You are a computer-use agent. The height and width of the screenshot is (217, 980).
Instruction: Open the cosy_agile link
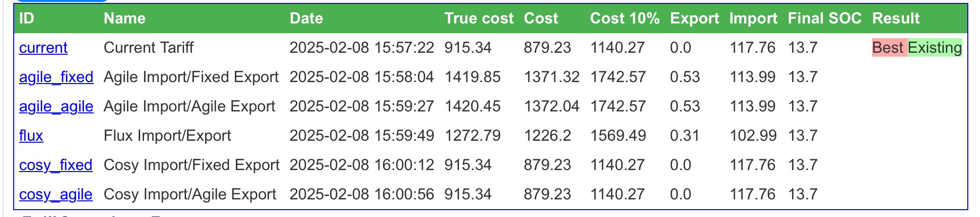click(56, 194)
